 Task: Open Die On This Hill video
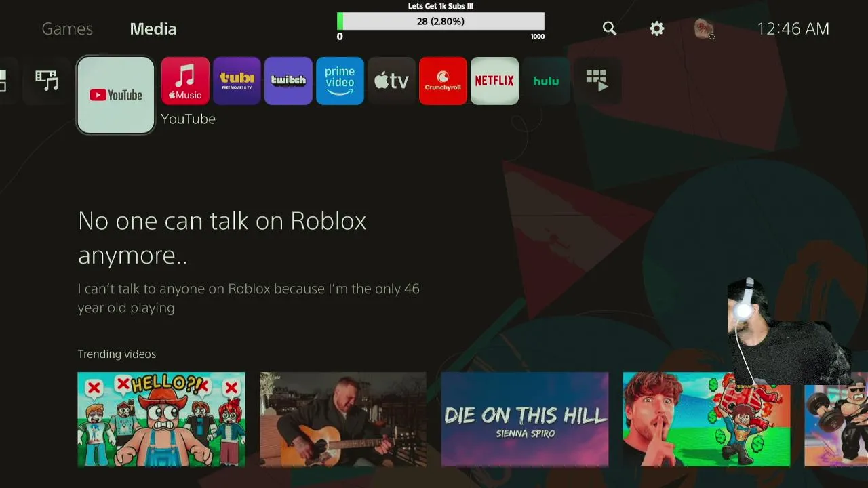pyautogui.click(x=525, y=420)
